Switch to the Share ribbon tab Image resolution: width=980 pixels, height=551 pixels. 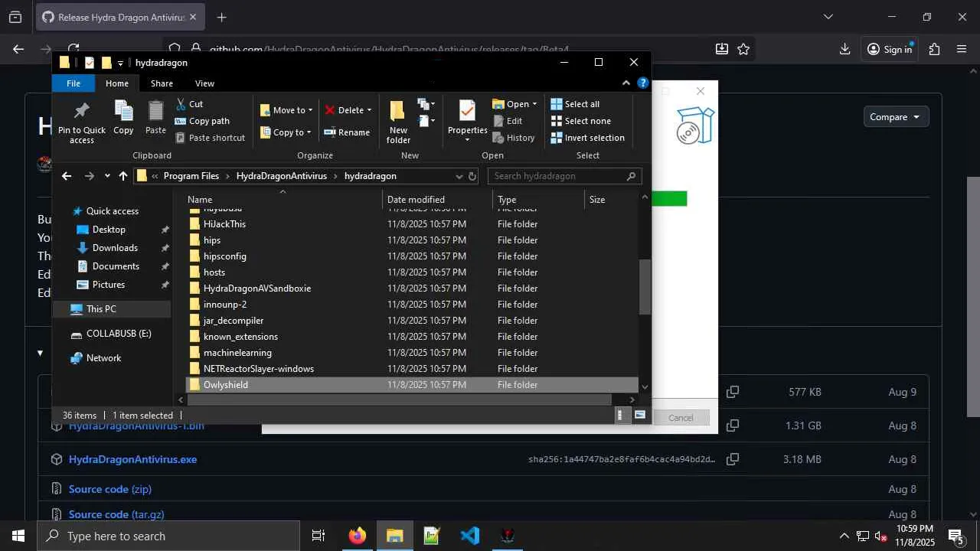[x=162, y=83]
